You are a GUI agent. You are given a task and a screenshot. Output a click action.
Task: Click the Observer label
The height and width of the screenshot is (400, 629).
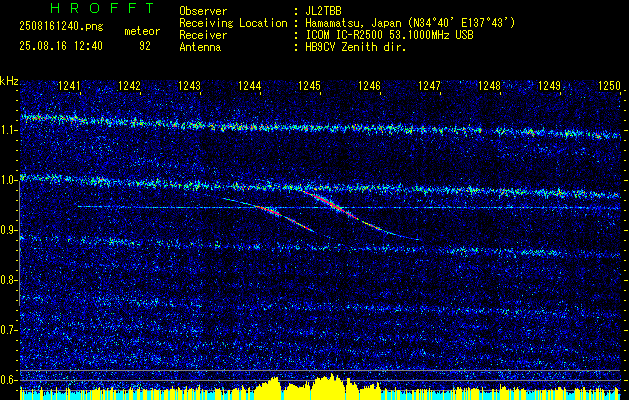pos(203,11)
